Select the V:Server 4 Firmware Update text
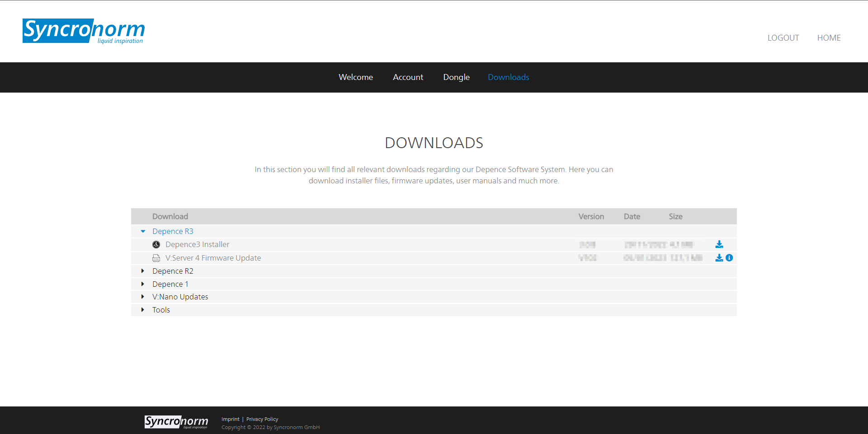 point(213,258)
